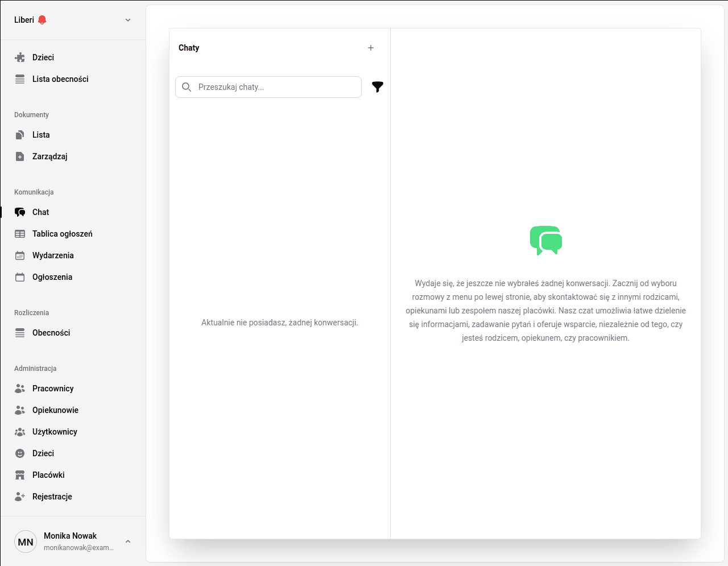
Task: Click the red notification bell icon
Action: pyautogui.click(x=42, y=20)
